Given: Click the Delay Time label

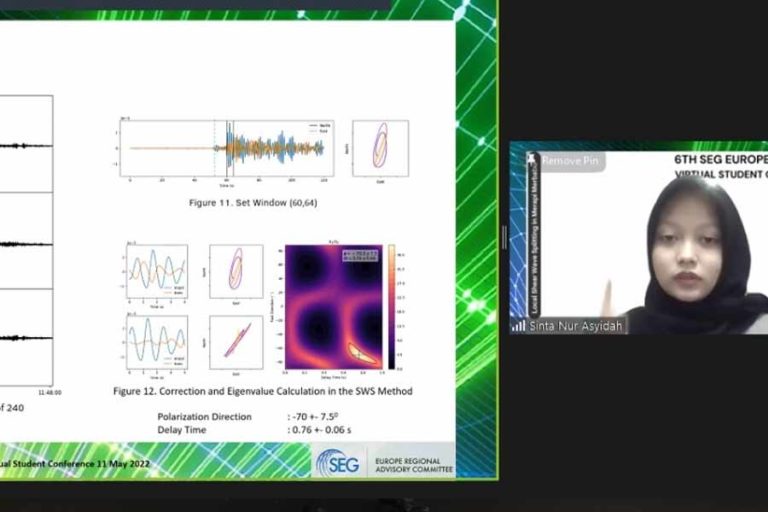Looking at the screenshot, I should point(182,430).
